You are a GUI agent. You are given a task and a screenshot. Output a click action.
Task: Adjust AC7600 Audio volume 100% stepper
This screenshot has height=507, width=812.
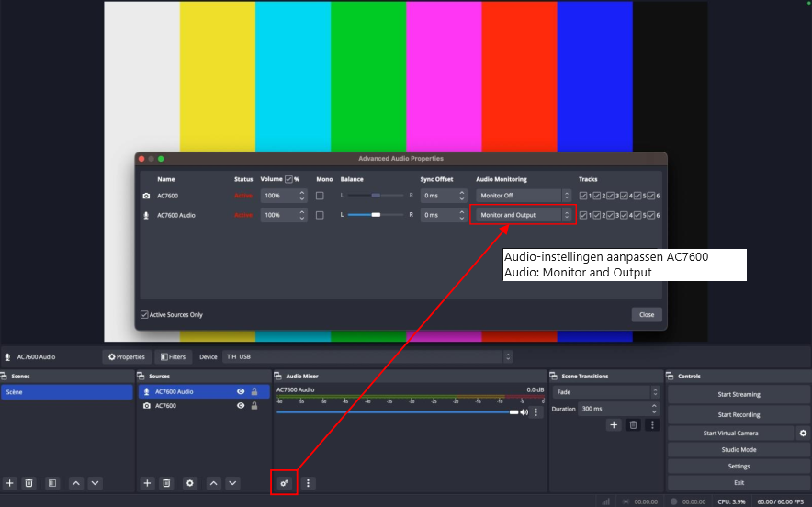[x=302, y=215]
